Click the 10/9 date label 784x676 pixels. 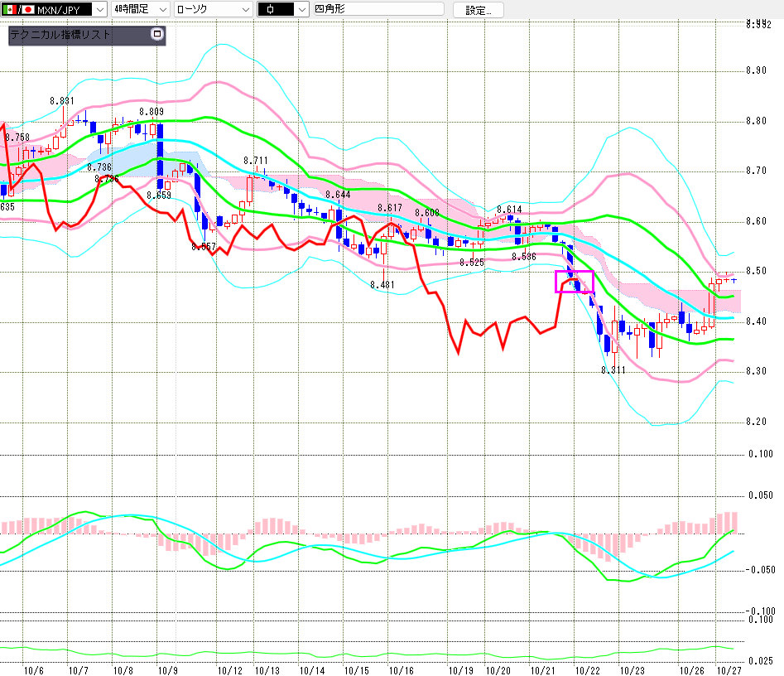[x=167, y=670]
